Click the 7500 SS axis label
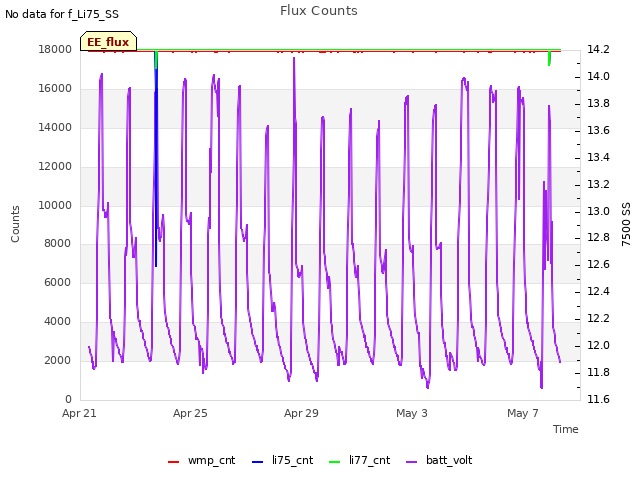 click(626, 224)
